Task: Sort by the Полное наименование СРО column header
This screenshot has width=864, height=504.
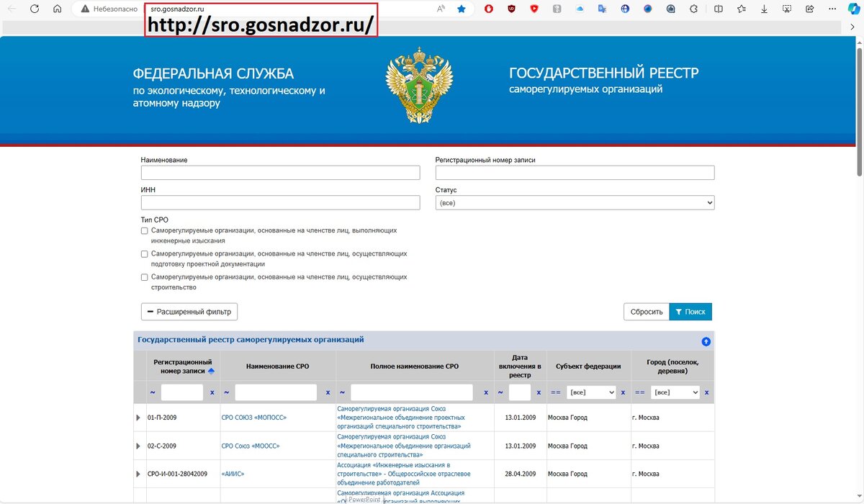Action: point(414,366)
